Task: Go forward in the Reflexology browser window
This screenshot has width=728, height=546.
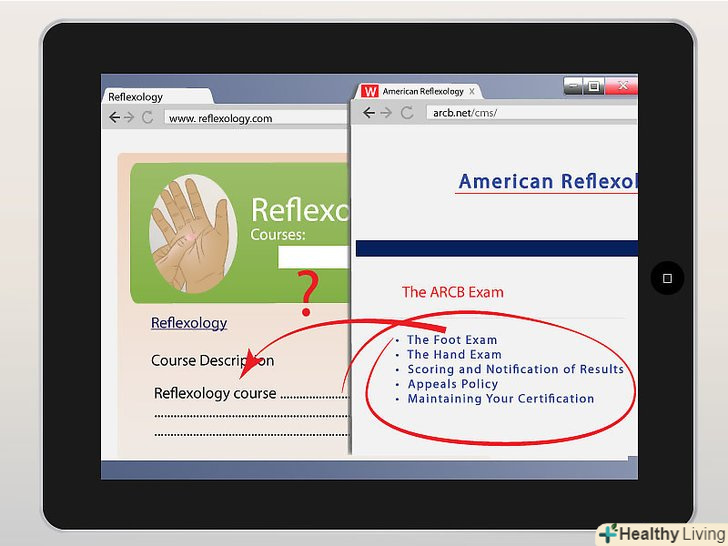Action: [x=129, y=117]
